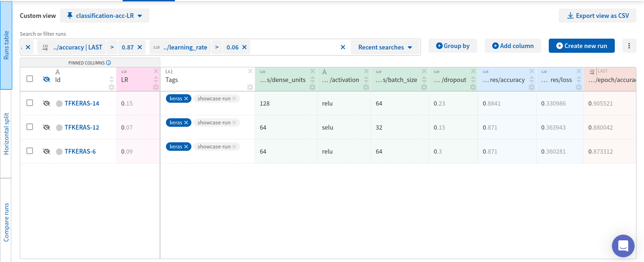
Task: Open the three-dot more options menu
Action: pos(629,46)
